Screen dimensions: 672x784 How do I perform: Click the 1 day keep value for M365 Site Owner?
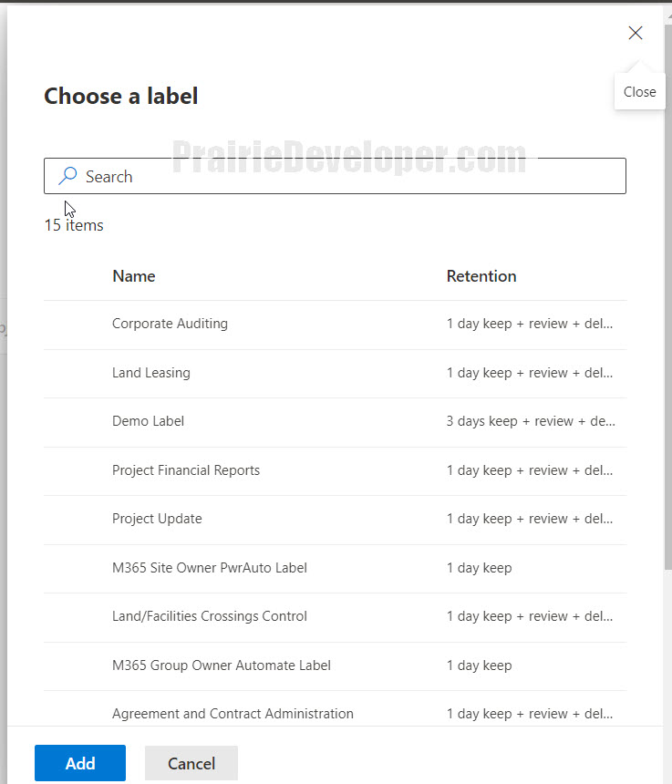479,568
